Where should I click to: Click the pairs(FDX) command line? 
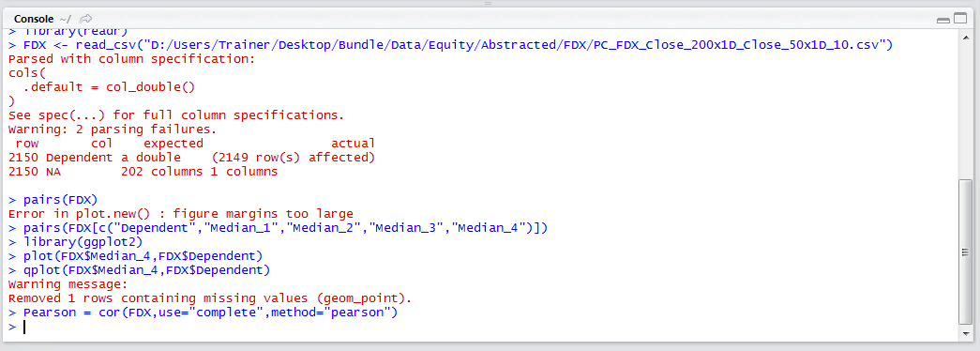[x=53, y=200]
